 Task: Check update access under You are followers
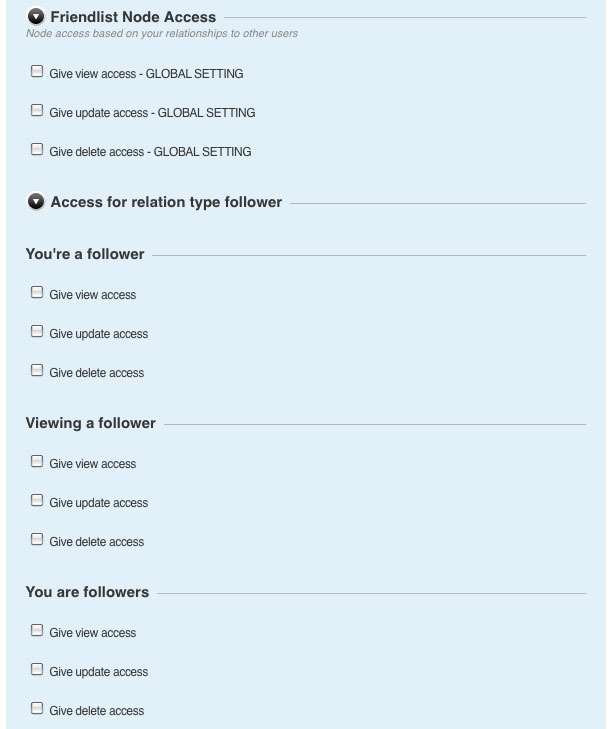pos(37,670)
